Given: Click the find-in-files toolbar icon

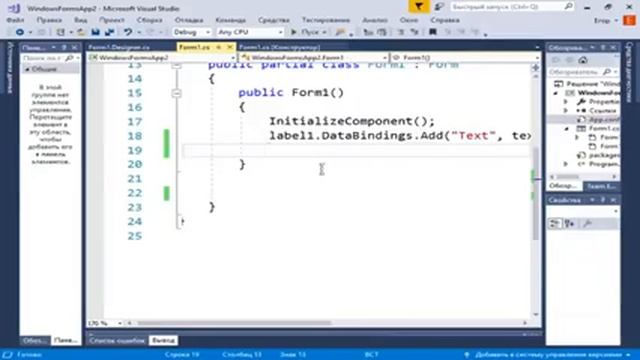Looking at the screenshot, I should 340,32.
